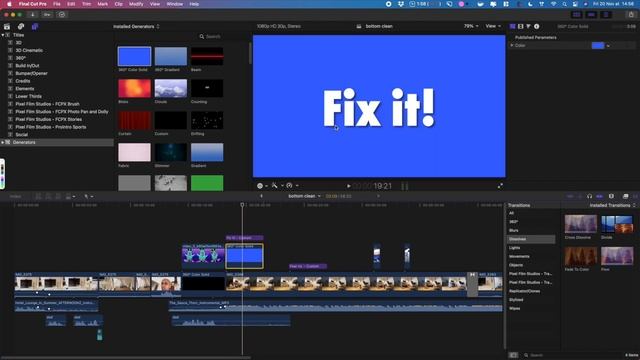Viewport: 640px width, 360px height.
Task: Toggle the Transitions browser button
Action: pos(636,196)
